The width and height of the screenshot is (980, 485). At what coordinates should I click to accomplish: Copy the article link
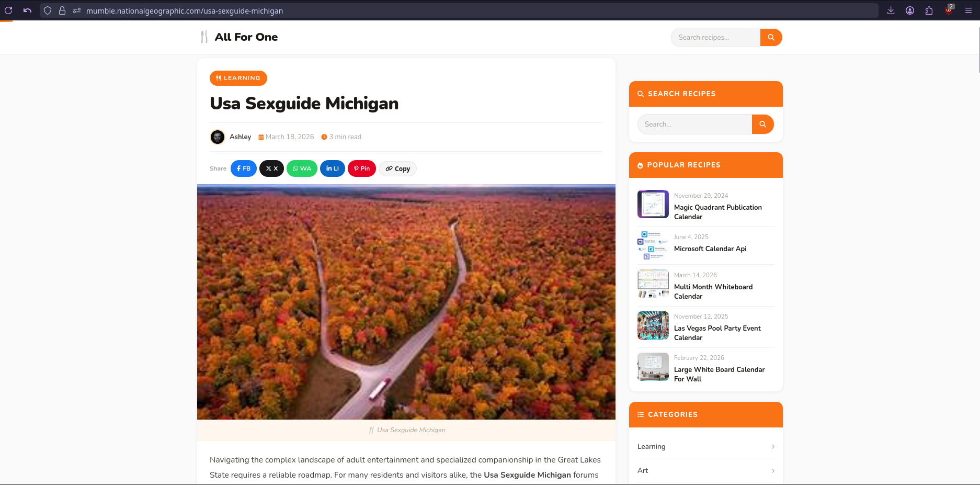(398, 168)
